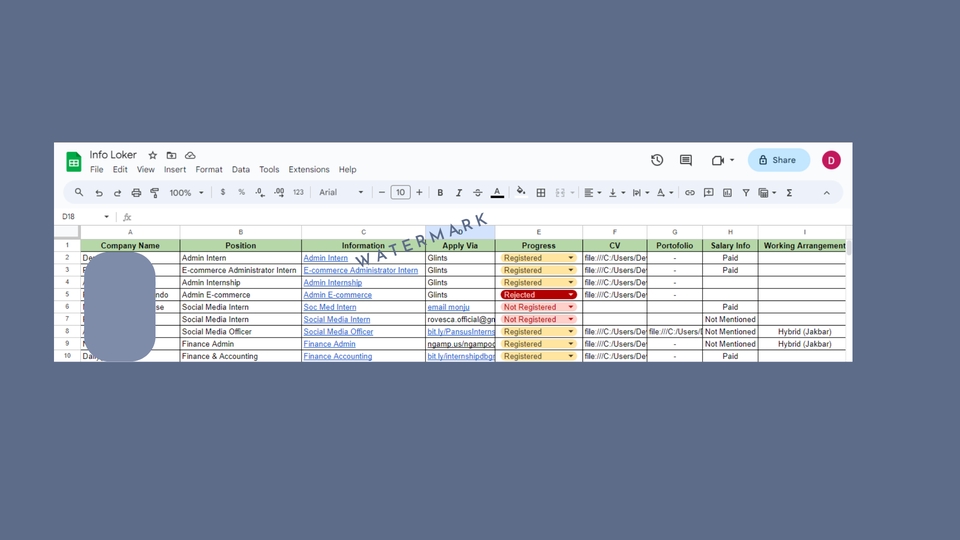Open the E-commerce Administrator Intern link
Screen dimensions: 960x540
point(361,270)
